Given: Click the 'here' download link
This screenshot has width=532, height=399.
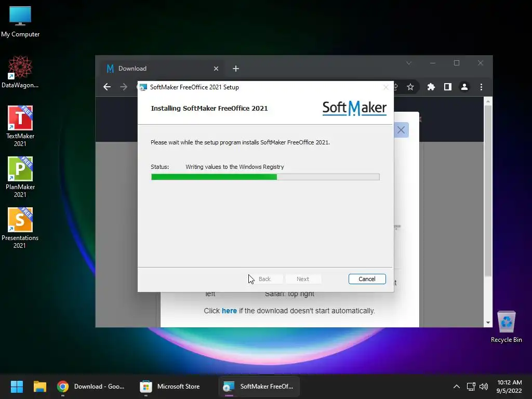Looking at the screenshot, I should click(229, 311).
